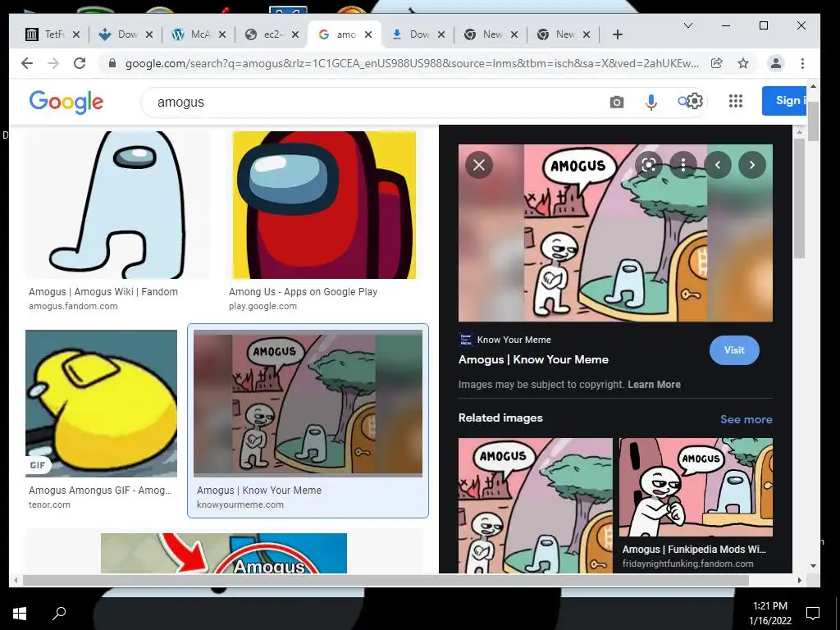This screenshot has height=630, width=840.
Task: Open Chrome's three-dot menu
Action: click(x=802, y=63)
